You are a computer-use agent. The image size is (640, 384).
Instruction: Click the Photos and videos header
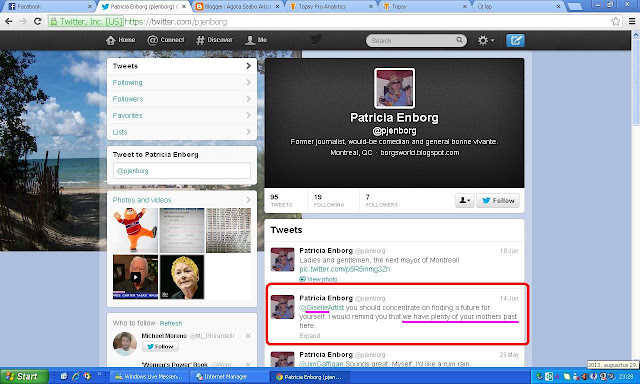point(142,200)
